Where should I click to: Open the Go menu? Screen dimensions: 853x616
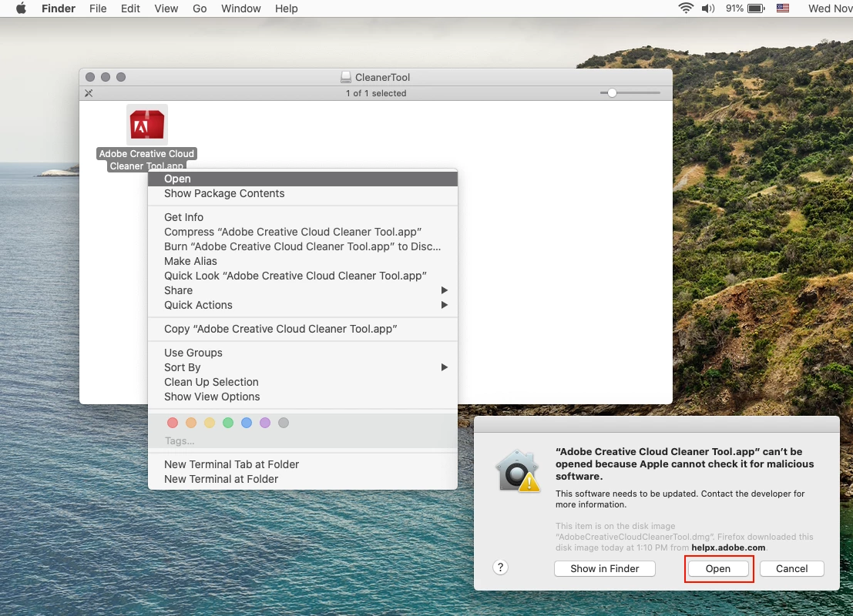pos(200,8)
